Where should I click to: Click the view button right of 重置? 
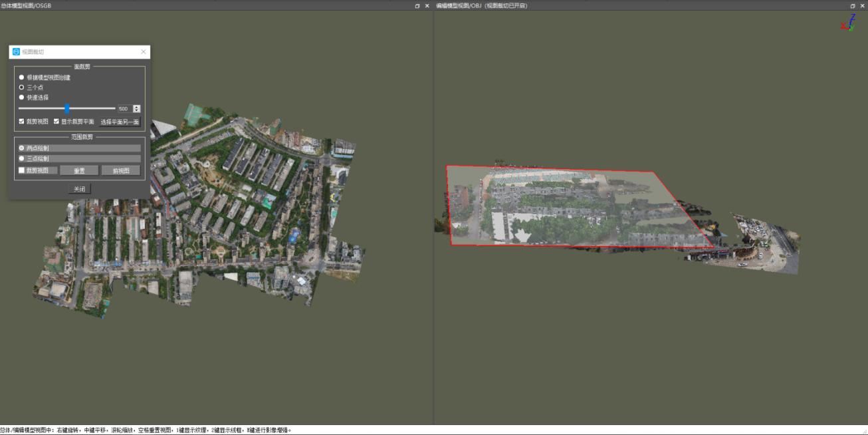[121, 170]
